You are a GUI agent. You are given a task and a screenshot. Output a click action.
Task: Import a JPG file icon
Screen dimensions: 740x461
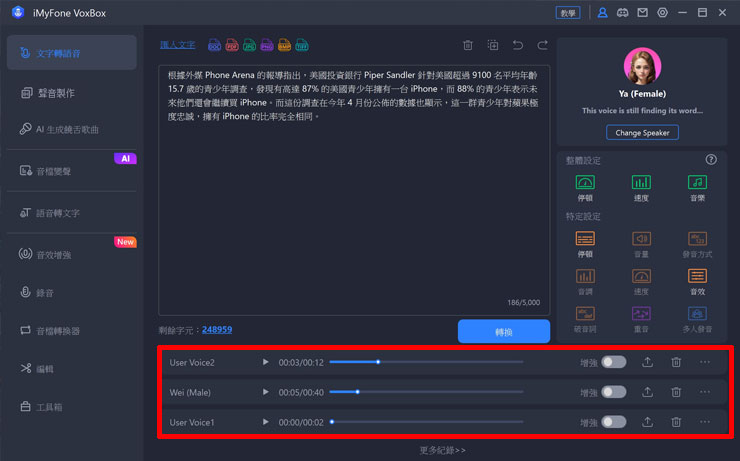pyautogui.click(x=249, y=45)
